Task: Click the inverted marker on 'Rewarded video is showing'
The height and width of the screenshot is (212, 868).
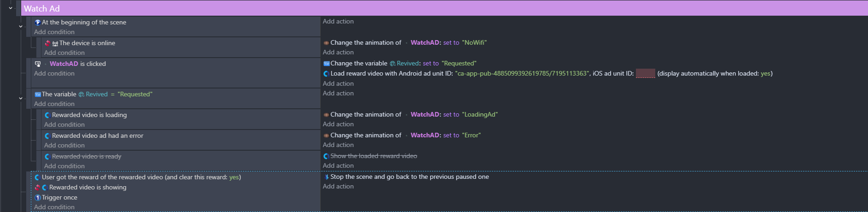Action: (37, 188)
